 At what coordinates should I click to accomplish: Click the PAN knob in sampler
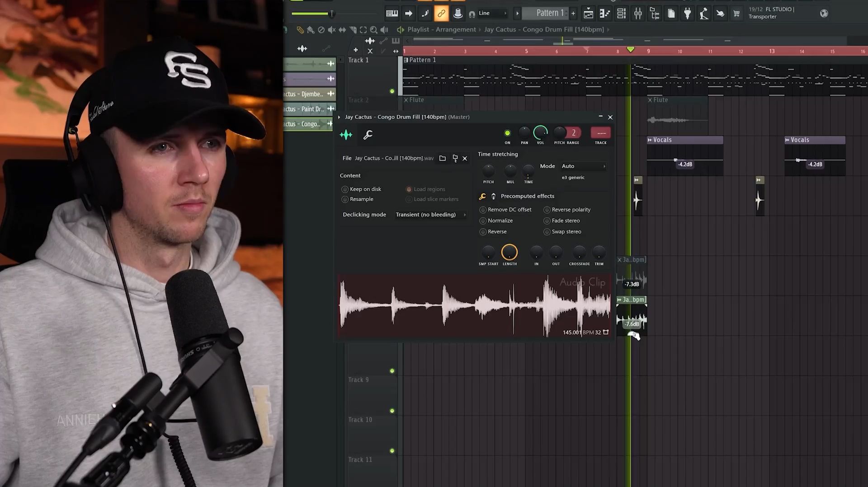click(524, 133)
